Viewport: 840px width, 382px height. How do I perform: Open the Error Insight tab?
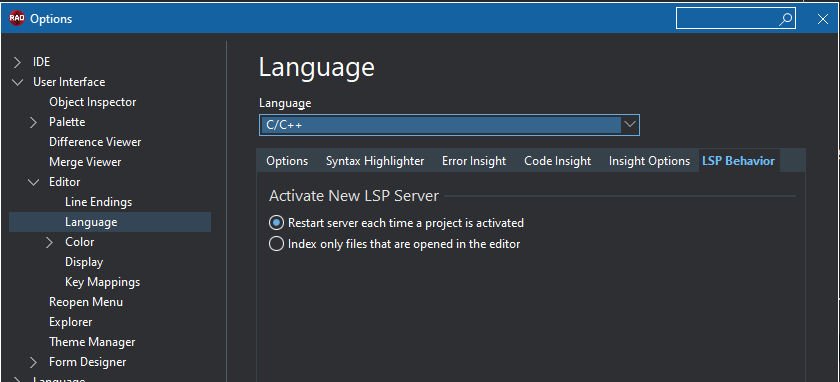(x=474, y=161)
